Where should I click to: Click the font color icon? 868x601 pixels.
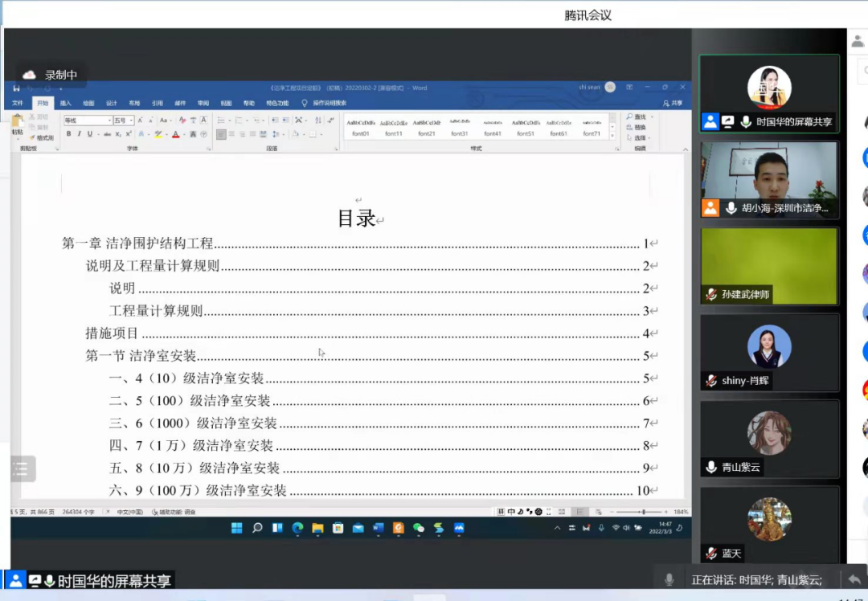coord(176,134)
